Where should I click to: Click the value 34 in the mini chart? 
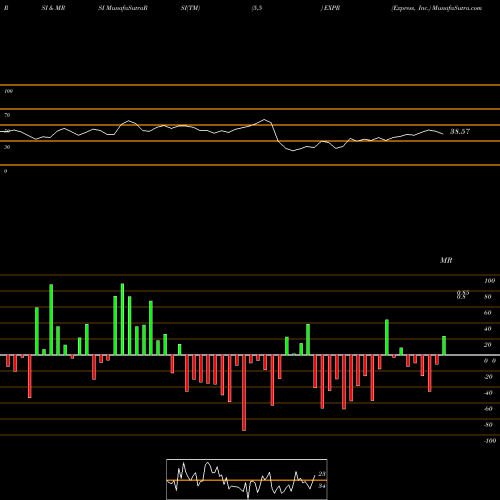(322, 486)
